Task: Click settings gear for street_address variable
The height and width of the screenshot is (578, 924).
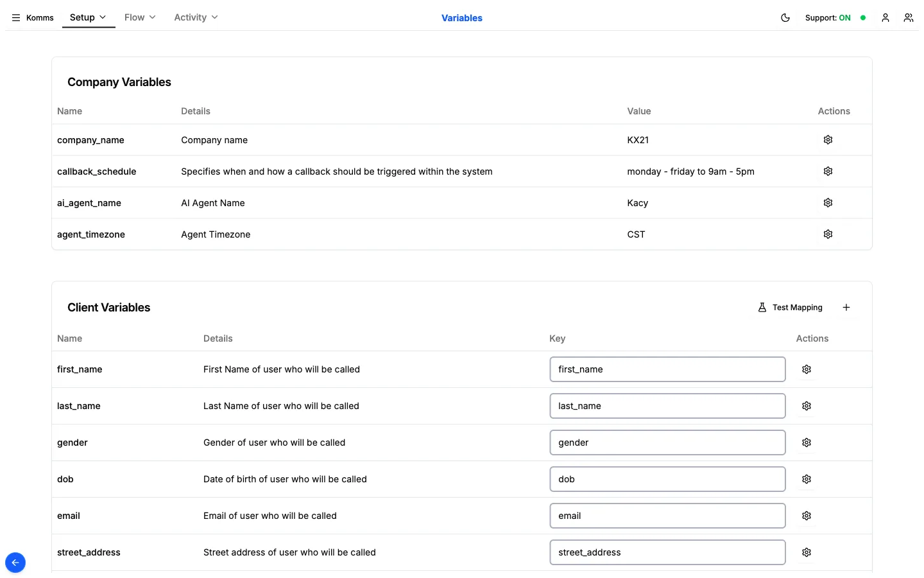Action: tap(807, 552)
